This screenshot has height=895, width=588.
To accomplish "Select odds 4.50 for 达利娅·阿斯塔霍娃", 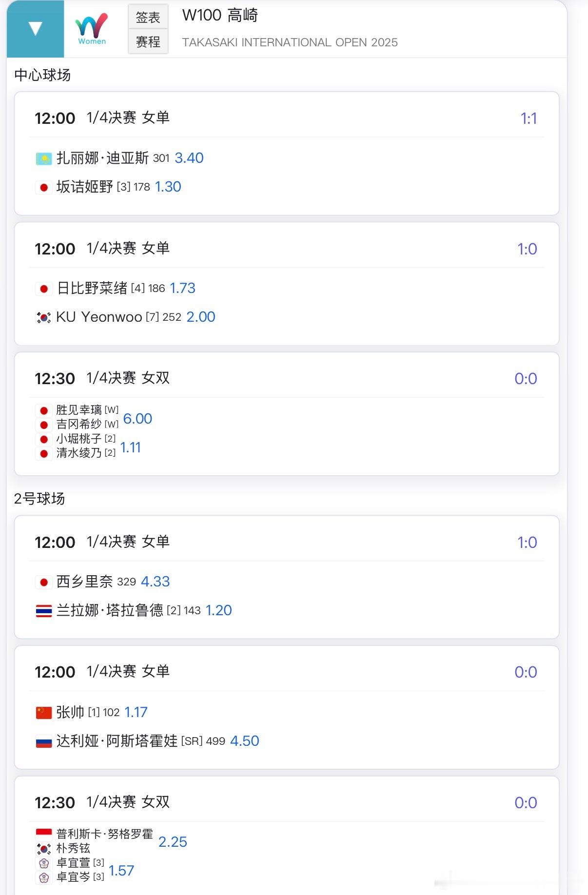I will [x=244, y=741].
